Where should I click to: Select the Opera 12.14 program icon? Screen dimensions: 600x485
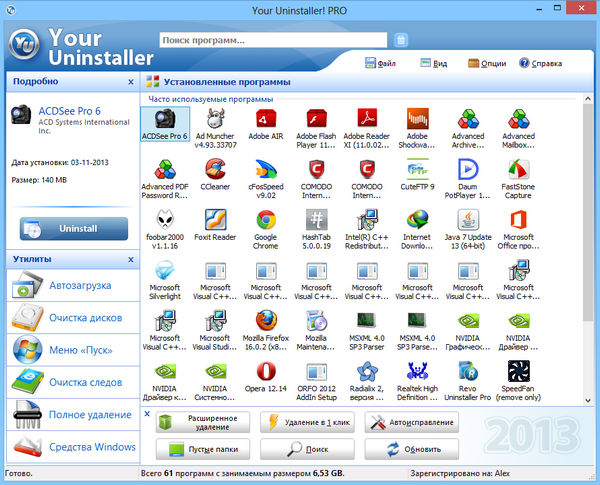(x=266, y=373)
